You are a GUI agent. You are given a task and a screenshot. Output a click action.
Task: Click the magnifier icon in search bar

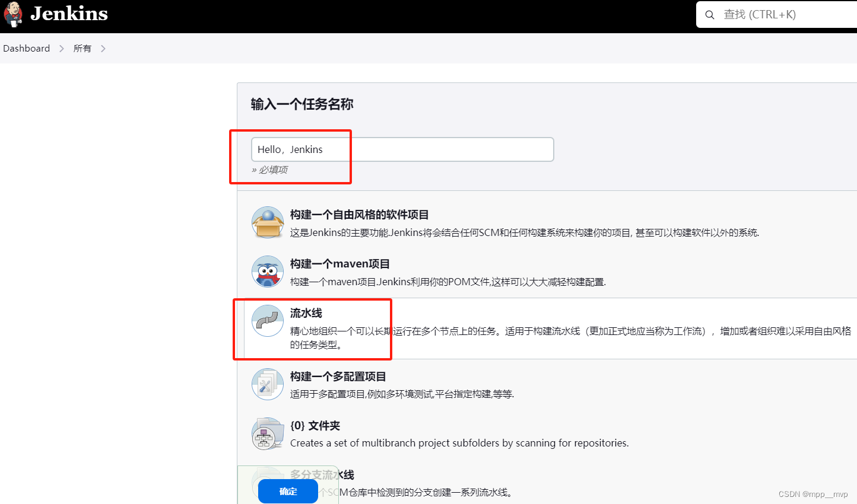(710, 14)
